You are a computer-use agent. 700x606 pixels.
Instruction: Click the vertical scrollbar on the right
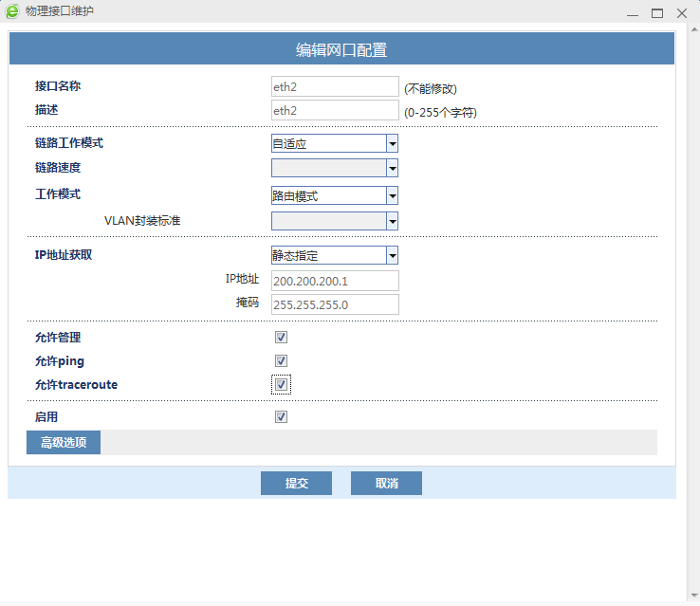point(691,313)
